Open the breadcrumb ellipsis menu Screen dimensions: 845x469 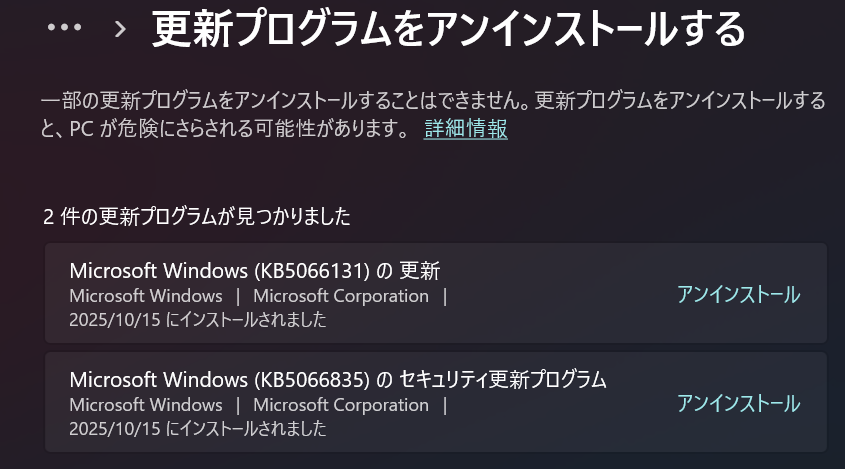point(64,27)
